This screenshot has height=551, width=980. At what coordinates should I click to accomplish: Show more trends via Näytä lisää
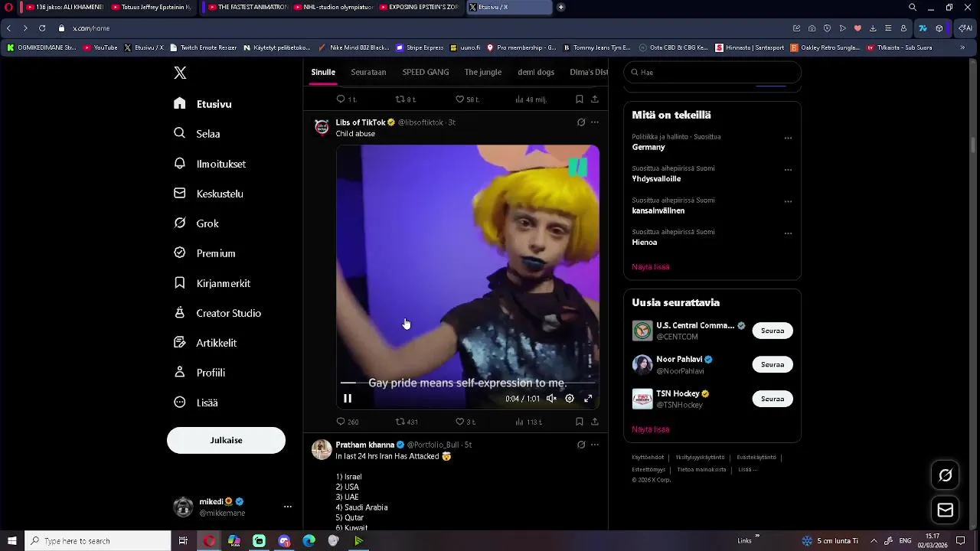pos(651,267)
